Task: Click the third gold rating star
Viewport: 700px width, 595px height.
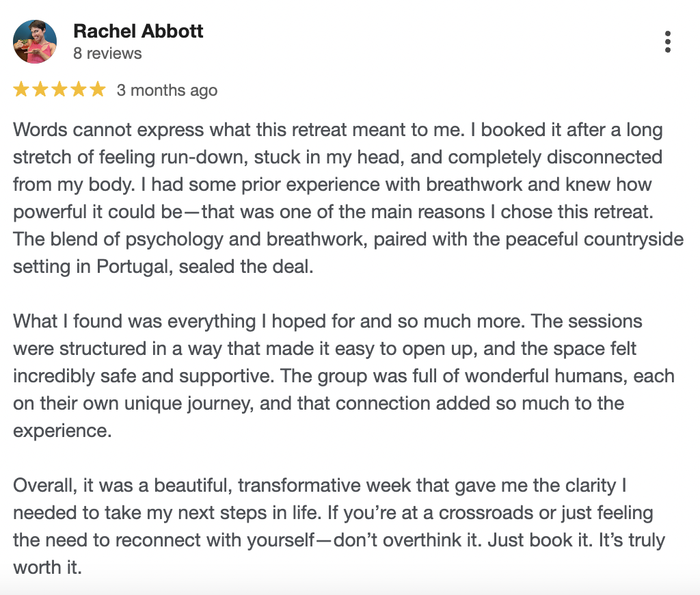Action: [59, 90]
